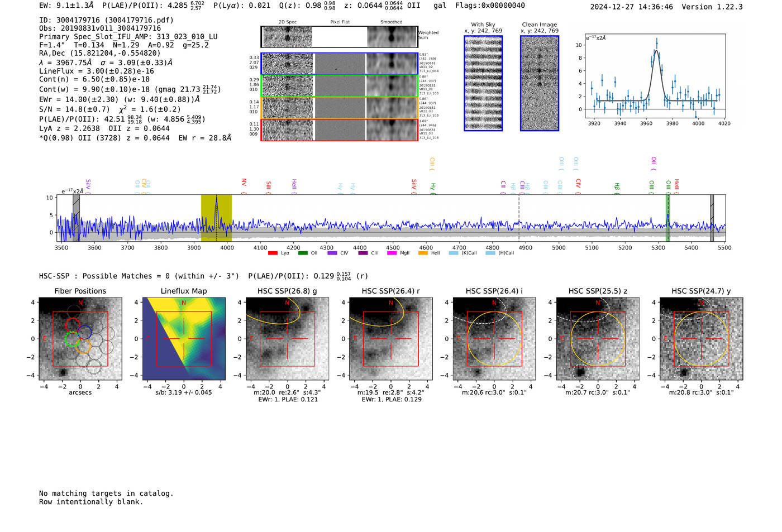
Task: Click the green shaded OIII marker near 5330
Action: click(x=667, y=218)
